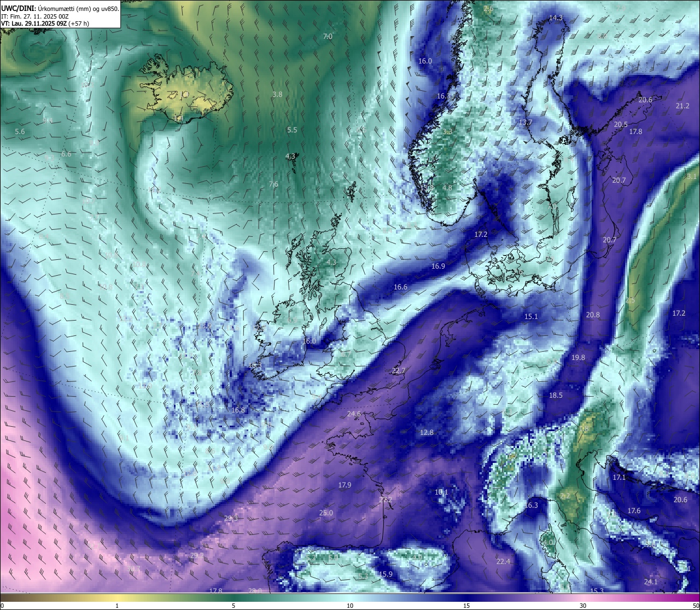Image resolution: width=700 pixels, height=610 pixels.
Task: Click the legend tick label 5
Action: point(234,606)
